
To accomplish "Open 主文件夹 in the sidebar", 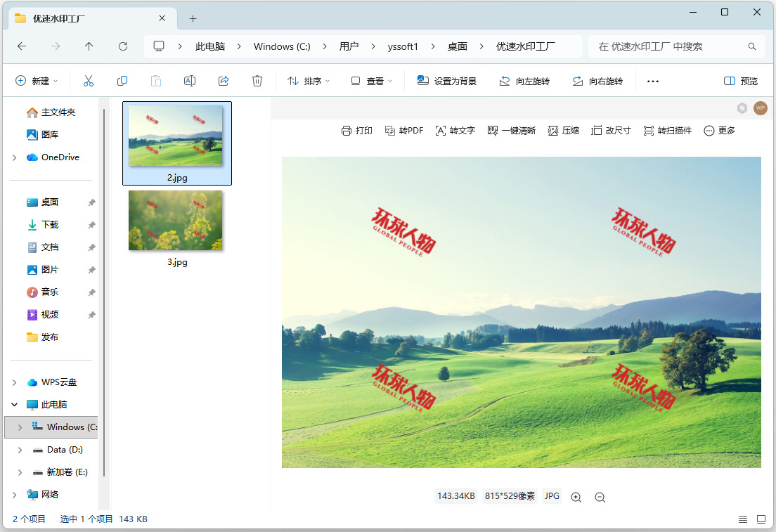I will pos(51,113).
